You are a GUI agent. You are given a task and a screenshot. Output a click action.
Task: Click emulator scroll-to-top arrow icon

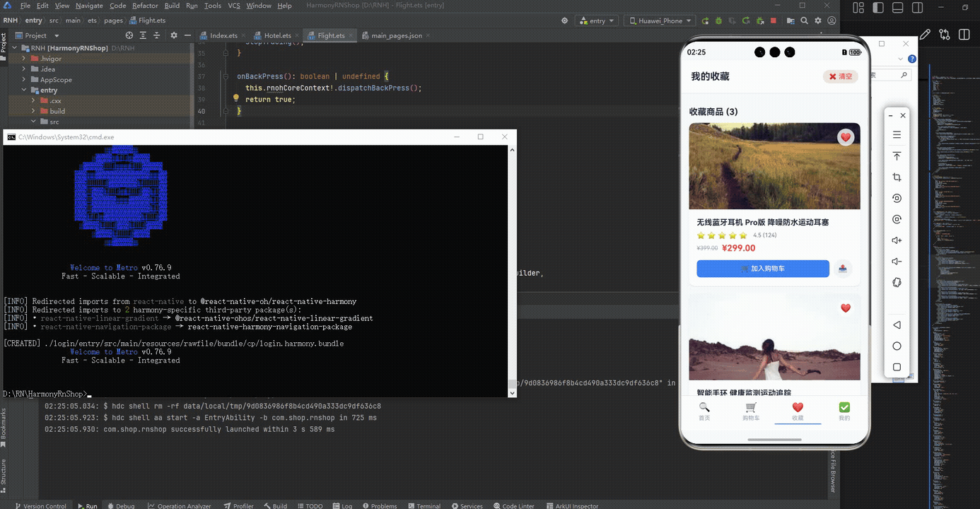[x=897, y=156]
